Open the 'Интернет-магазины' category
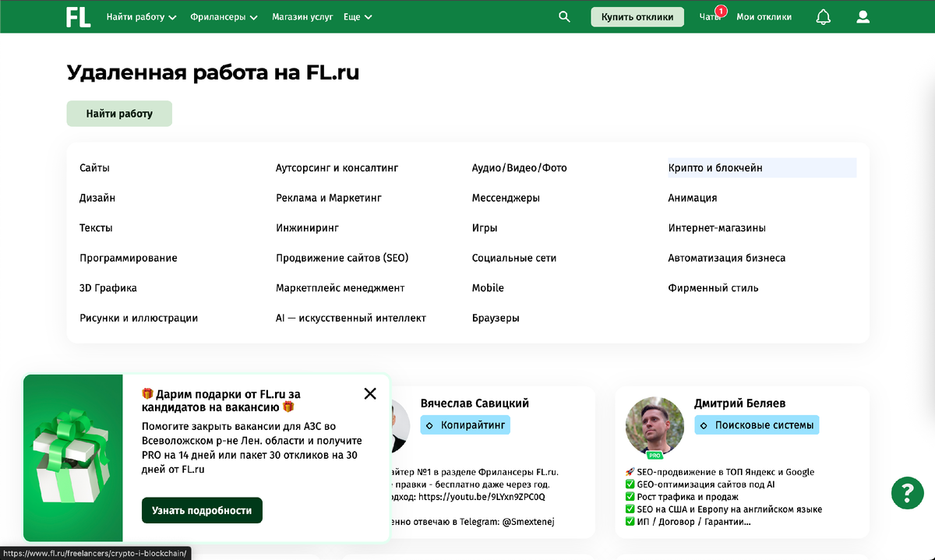The width and height of the screenshot is (935, 560). [717, 228]
